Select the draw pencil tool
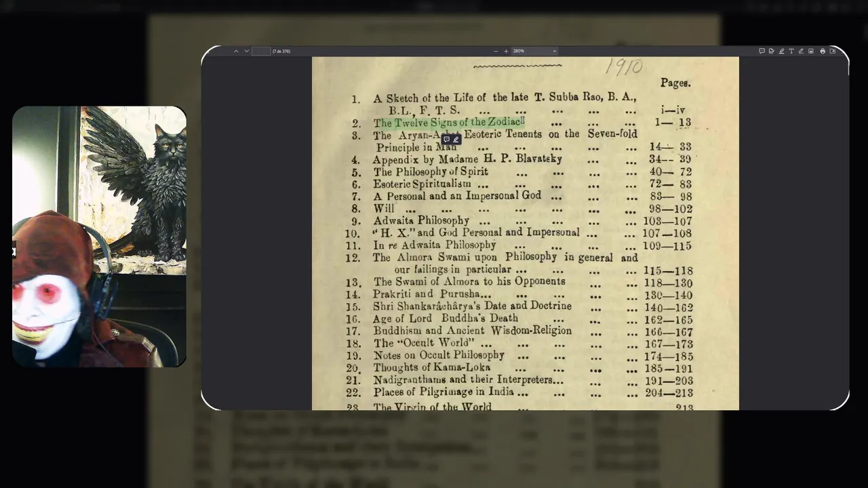The width and height of the screenshot is (868, 488). click(801, 51)
